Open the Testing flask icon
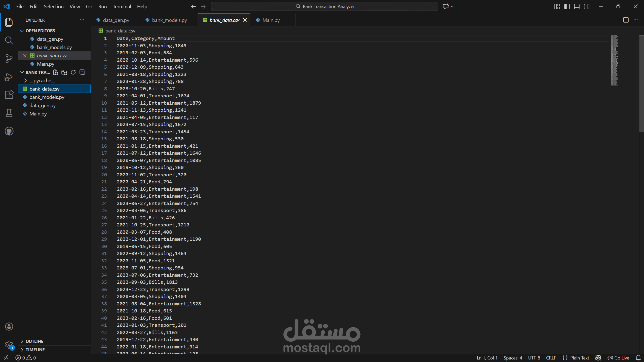Viewport: 644px width, 362px height. coord(9,113)
